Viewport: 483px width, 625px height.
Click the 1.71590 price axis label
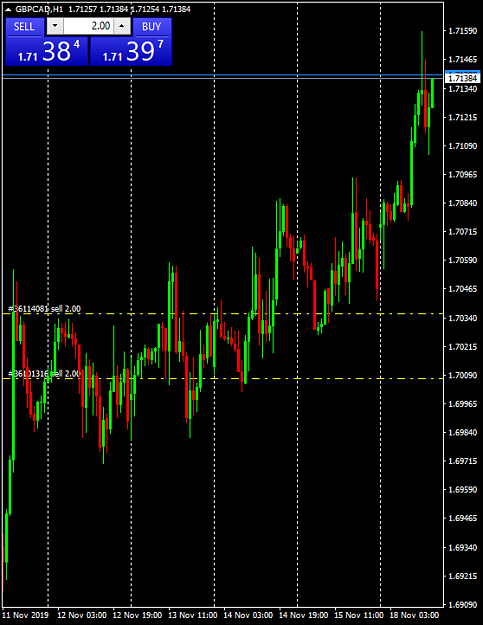463,31
